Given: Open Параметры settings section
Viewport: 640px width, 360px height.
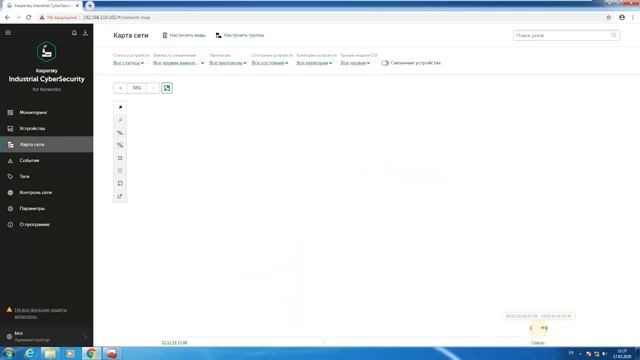Looking at the screenshot, I should coord(32,209).
